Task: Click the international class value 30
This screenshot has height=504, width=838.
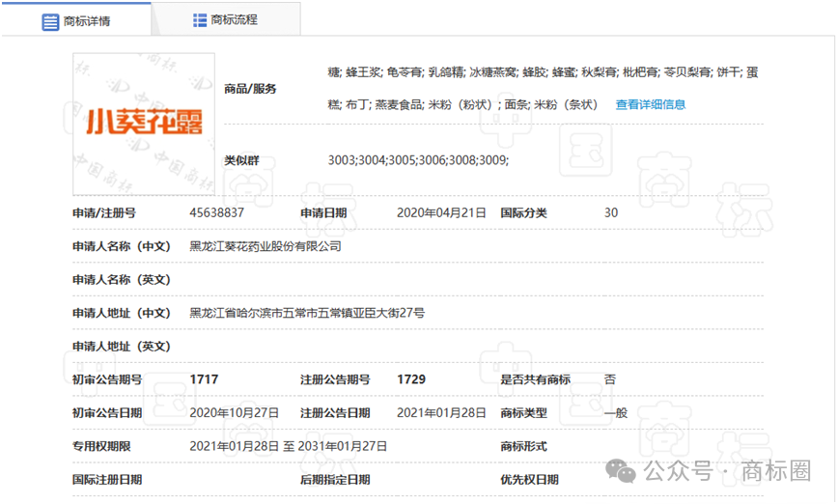Action: pyautogui.click(x=610, y=212)
